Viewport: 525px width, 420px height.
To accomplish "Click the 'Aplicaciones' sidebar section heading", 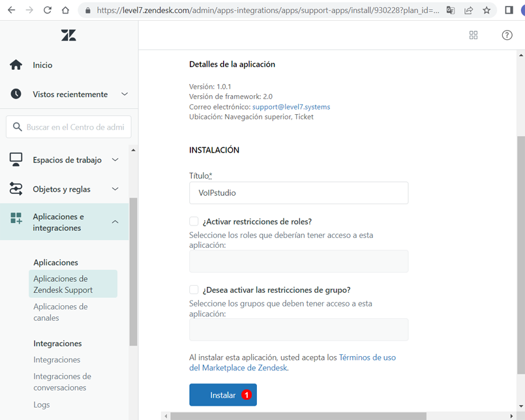I will [55, 263].
